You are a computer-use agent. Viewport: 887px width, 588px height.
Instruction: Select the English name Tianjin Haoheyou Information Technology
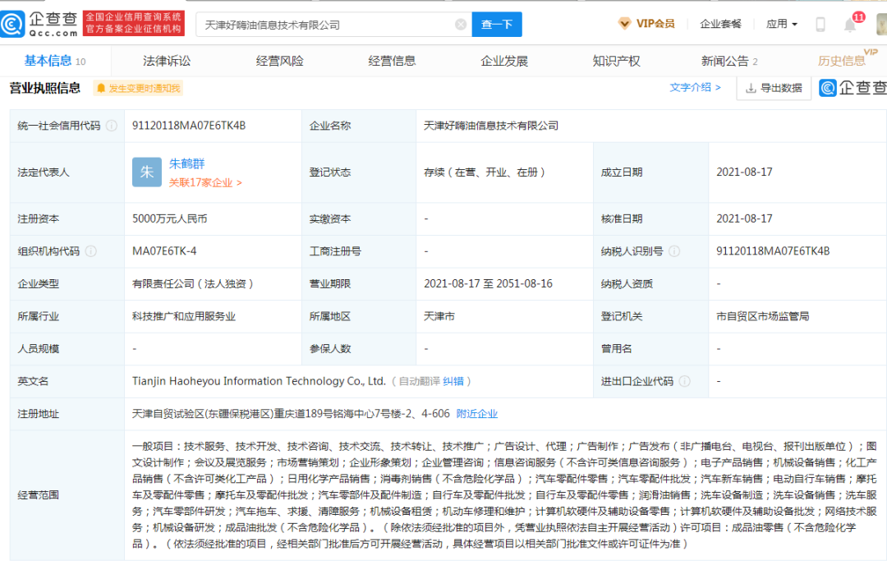click(x=259, y=381)
